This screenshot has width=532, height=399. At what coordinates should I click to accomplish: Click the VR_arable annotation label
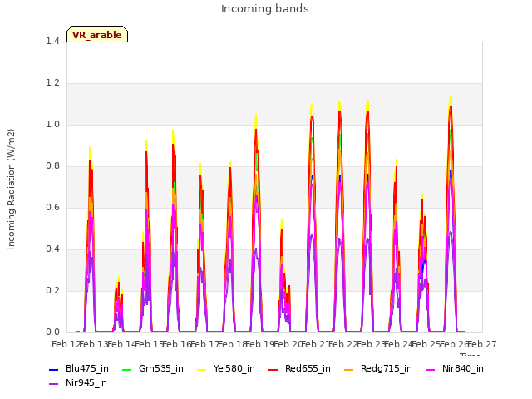point(97,34)
